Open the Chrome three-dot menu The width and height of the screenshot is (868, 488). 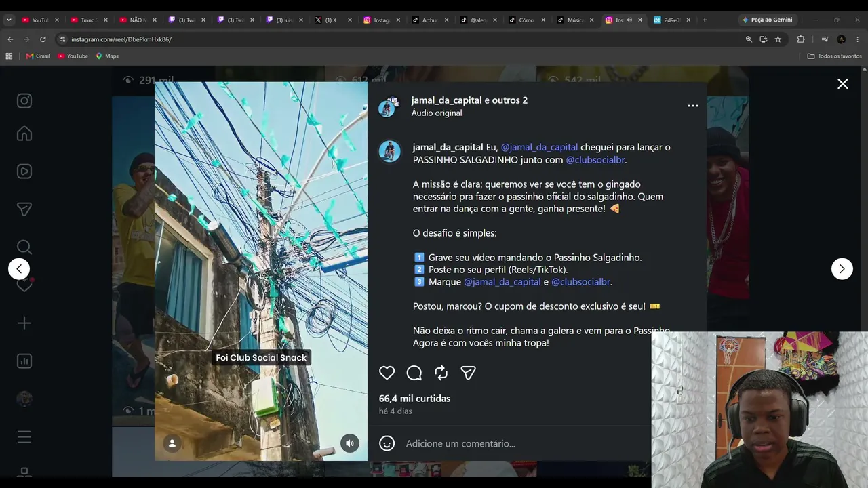pos(858,39)
